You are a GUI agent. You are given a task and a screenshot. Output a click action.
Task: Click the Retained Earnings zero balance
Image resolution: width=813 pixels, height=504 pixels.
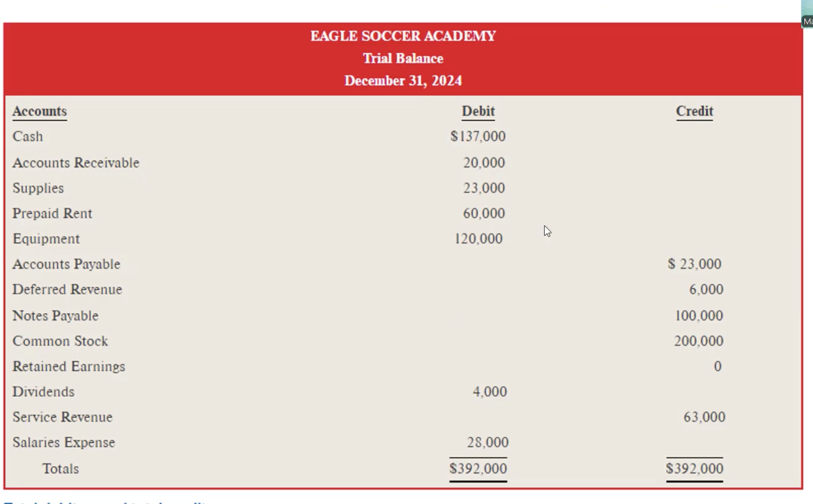point(718,367)
